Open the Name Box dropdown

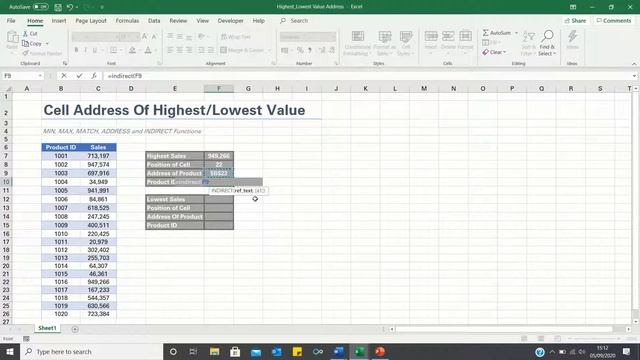click(40, 76)
